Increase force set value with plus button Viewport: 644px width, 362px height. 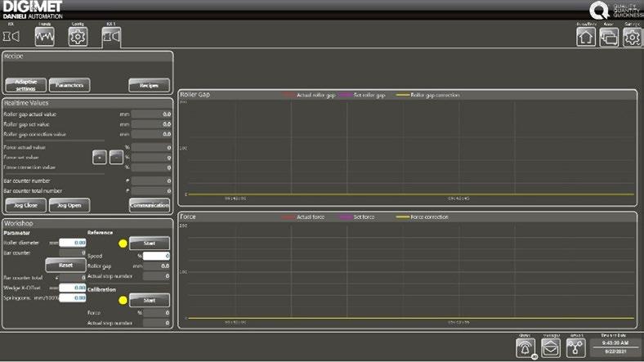point(100,157)
